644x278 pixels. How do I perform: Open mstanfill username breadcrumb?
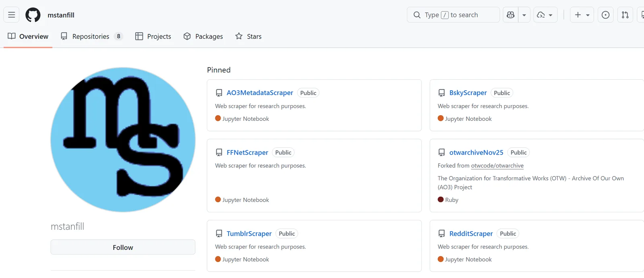coord(61,15)
